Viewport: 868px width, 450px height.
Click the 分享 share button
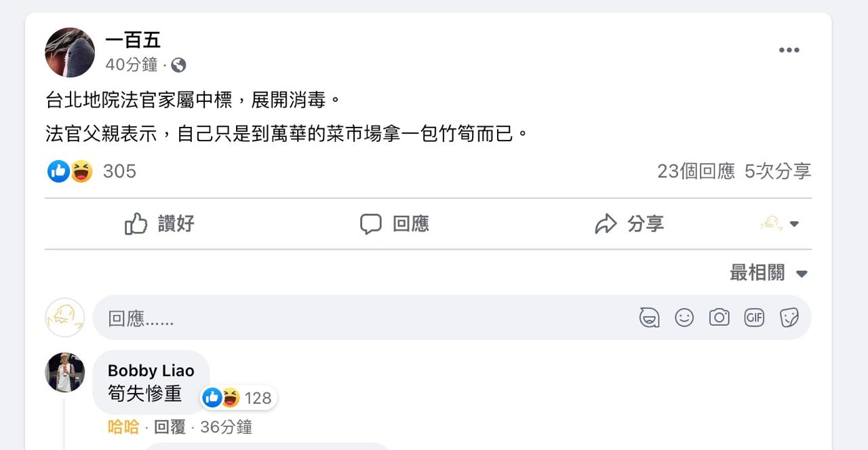pyautogui.click(x=629, y=224)
